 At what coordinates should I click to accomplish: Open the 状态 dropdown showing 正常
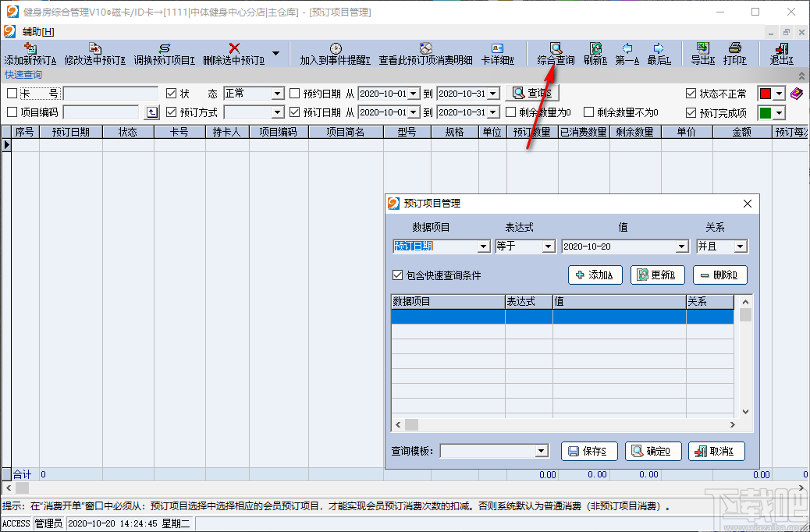point(278,94)
